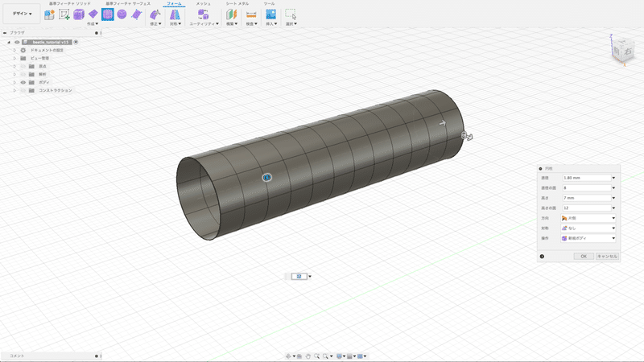This screenshot has width=644, height=362.
Task: Click the selection tool icon above 選択
Action: point(291,14)
